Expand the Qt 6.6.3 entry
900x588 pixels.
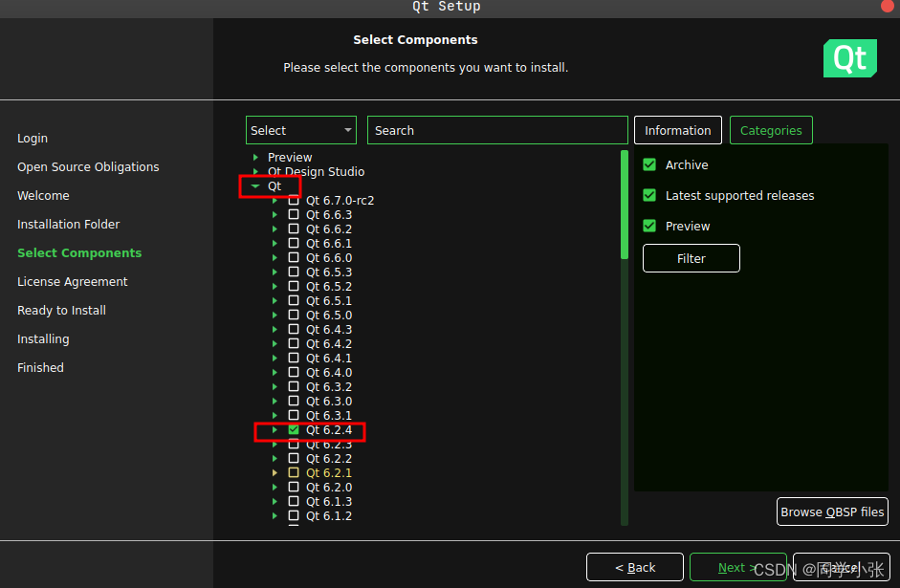tap(274, 214)
